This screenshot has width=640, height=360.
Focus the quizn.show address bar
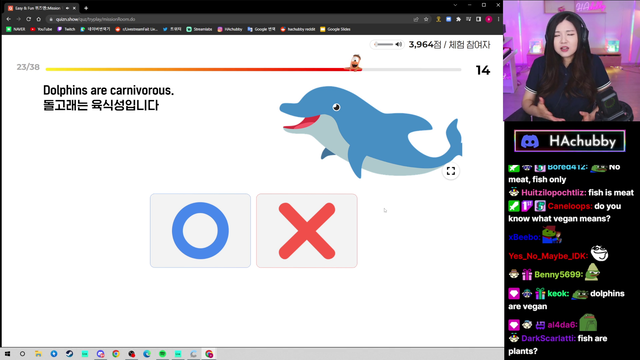coord(229,19)
